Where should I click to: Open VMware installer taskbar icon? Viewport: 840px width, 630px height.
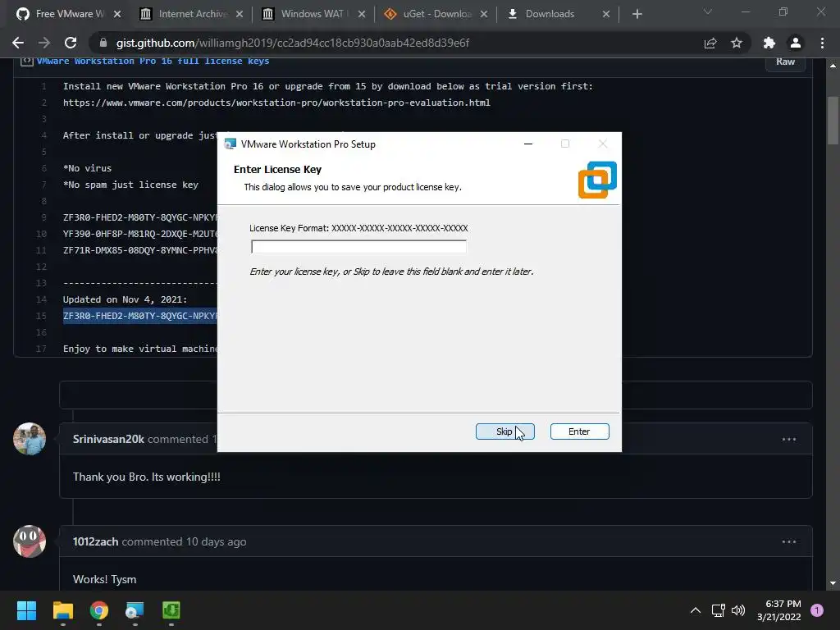coord(135,610)
